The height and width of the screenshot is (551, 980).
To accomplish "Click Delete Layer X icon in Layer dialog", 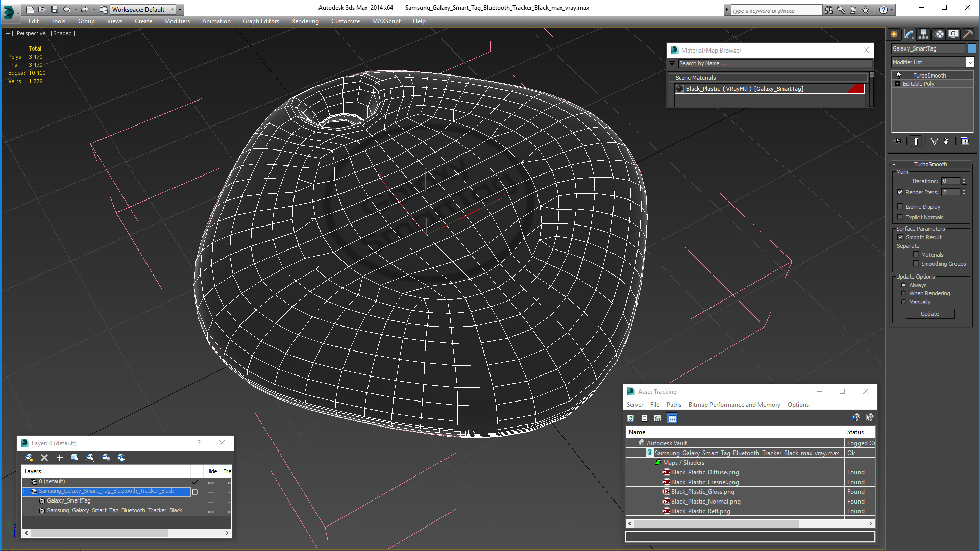I will [44, 458].
